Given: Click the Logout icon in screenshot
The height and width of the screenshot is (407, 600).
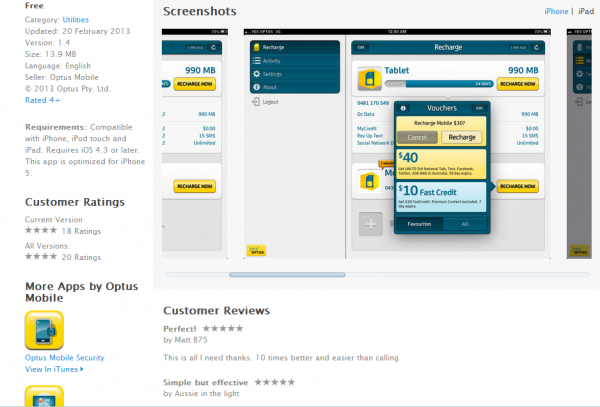Looking at the screenshot, I should 256,102.
